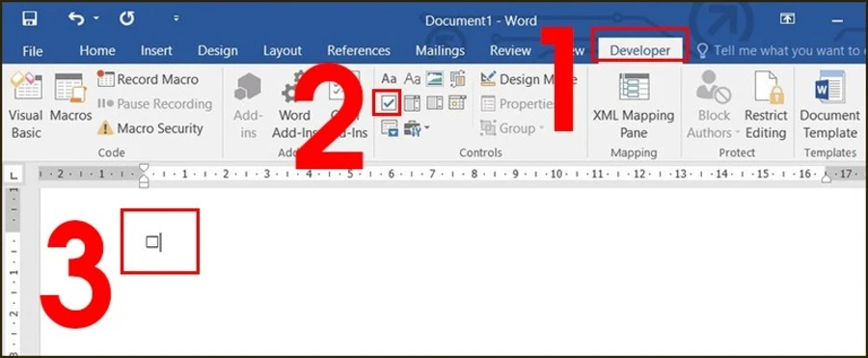Open the XML Mapping Pane
This screenshot has height=358, width=868.
634,105
